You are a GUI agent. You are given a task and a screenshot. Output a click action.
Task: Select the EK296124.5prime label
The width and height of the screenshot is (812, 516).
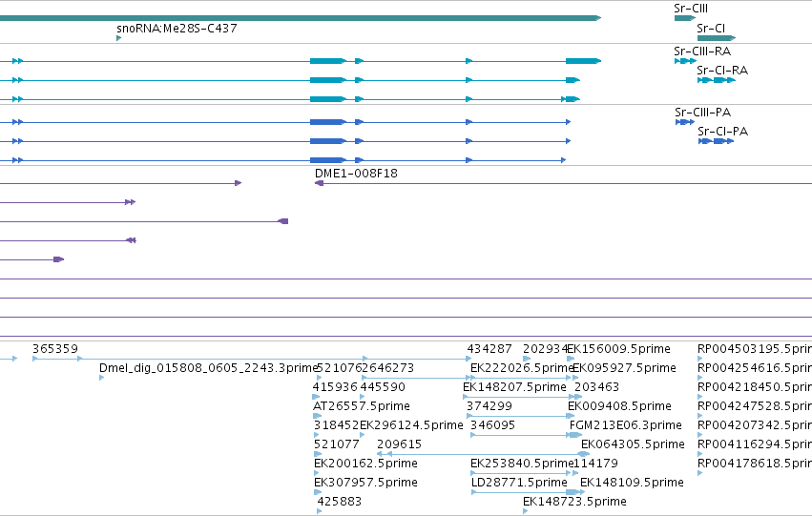coord(411,425)
